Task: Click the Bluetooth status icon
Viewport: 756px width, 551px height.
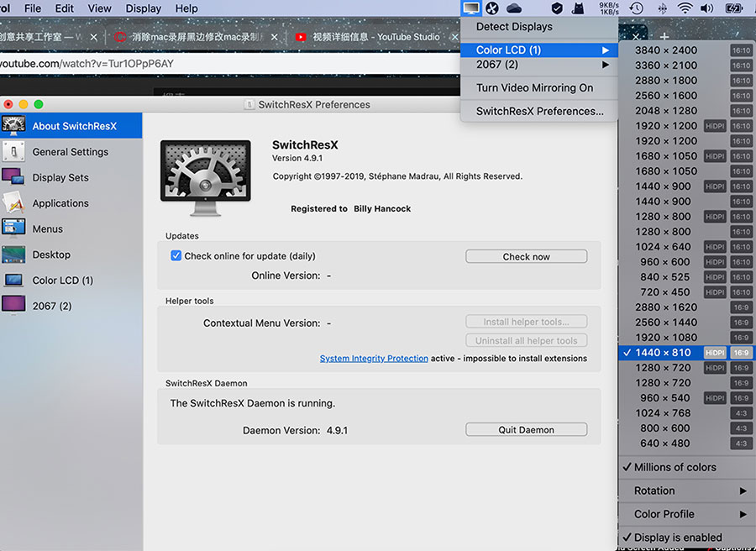Action: click(x=663, y=8)
